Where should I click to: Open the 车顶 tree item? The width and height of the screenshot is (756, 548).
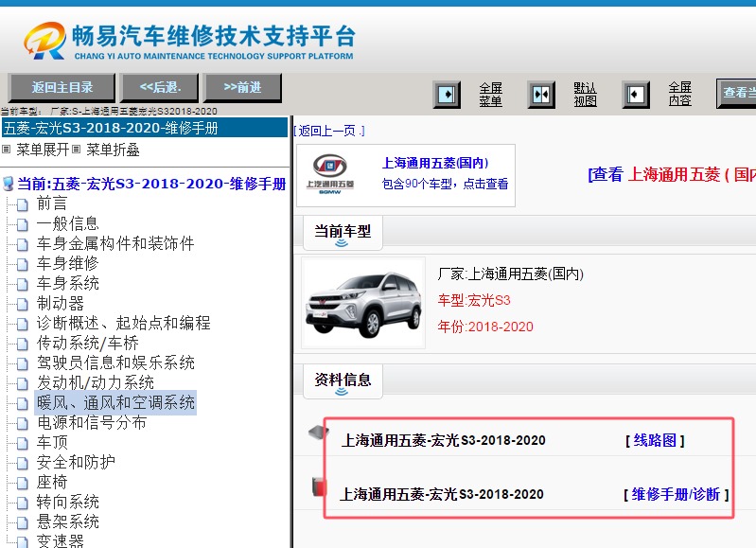[x=52, y=442]
